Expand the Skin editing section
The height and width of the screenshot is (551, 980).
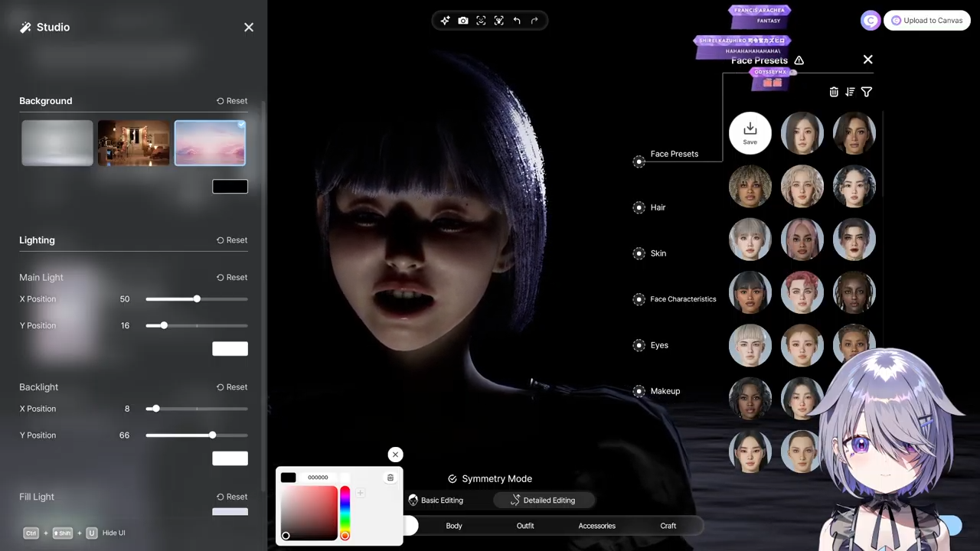[x=658, y=253]
